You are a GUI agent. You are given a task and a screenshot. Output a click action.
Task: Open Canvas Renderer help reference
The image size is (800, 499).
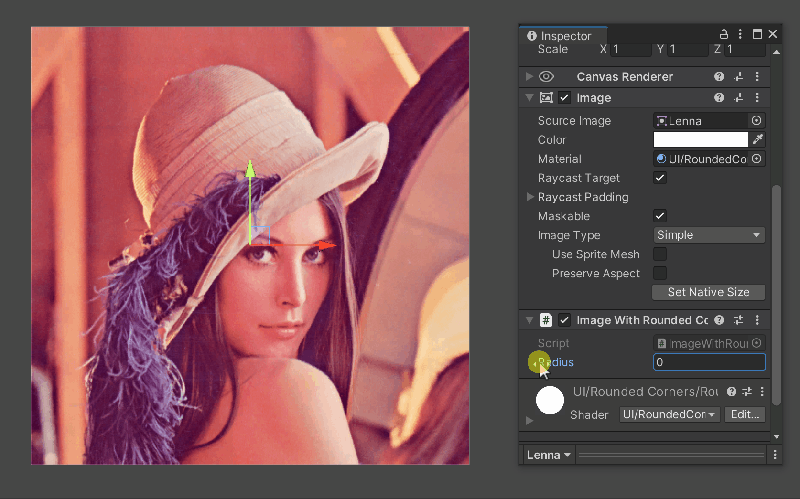click(719, 77)
